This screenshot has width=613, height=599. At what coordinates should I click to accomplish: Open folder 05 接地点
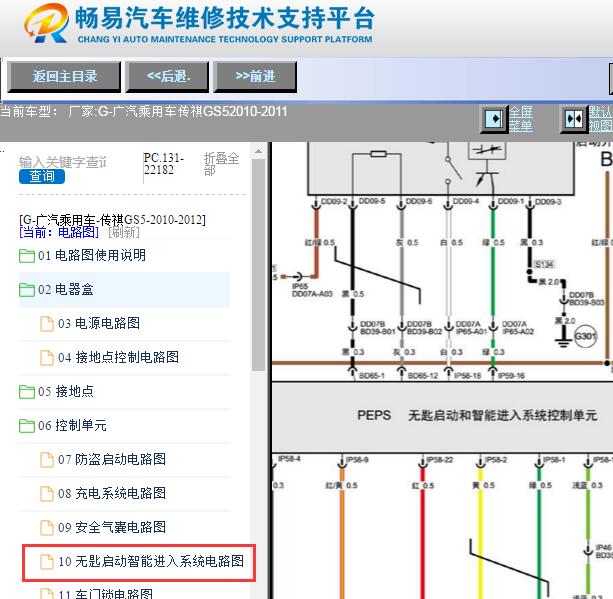pyautogui.click(x=66, y=391)
